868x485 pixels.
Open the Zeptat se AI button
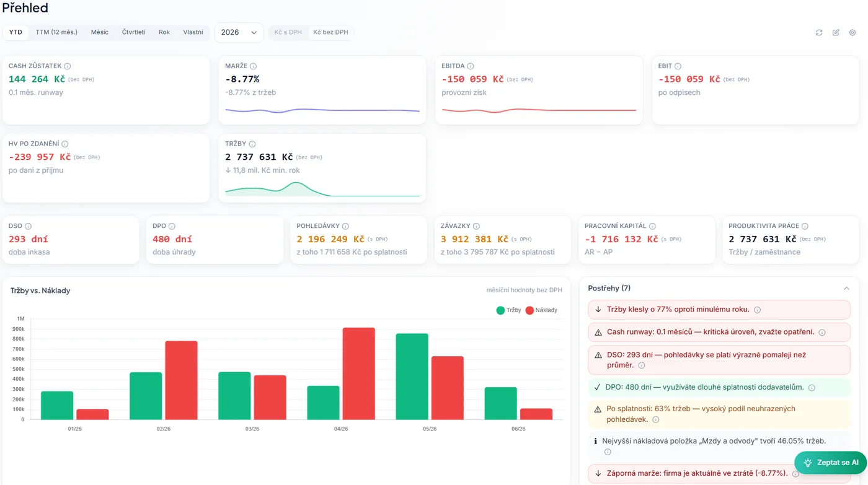(831, 463)
